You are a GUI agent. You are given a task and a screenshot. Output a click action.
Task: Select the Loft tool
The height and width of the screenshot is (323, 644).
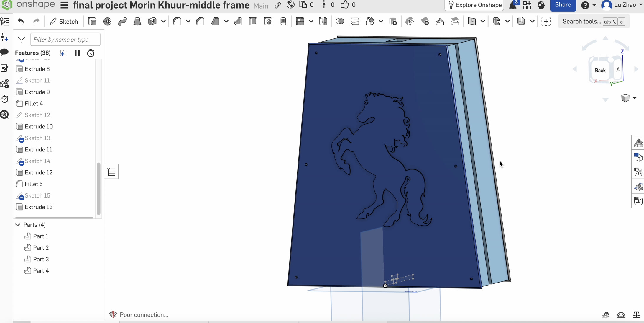[x=137, y=21]
